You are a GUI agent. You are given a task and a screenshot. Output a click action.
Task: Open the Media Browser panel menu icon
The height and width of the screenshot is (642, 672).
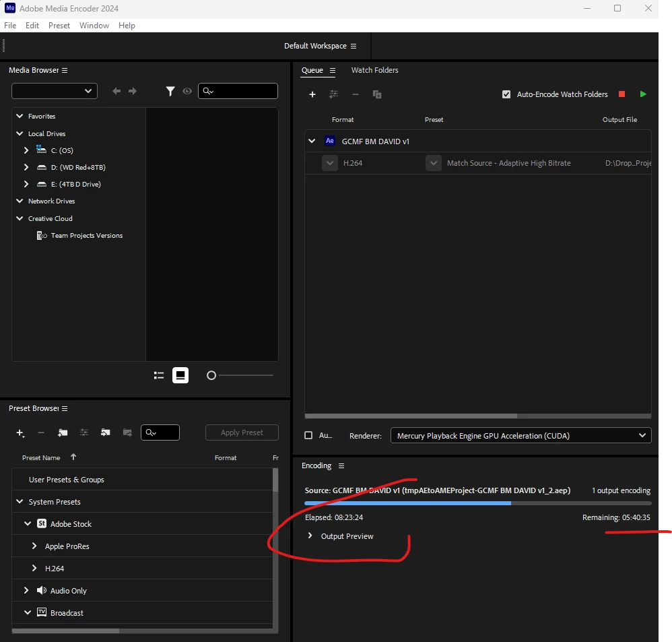65,70
